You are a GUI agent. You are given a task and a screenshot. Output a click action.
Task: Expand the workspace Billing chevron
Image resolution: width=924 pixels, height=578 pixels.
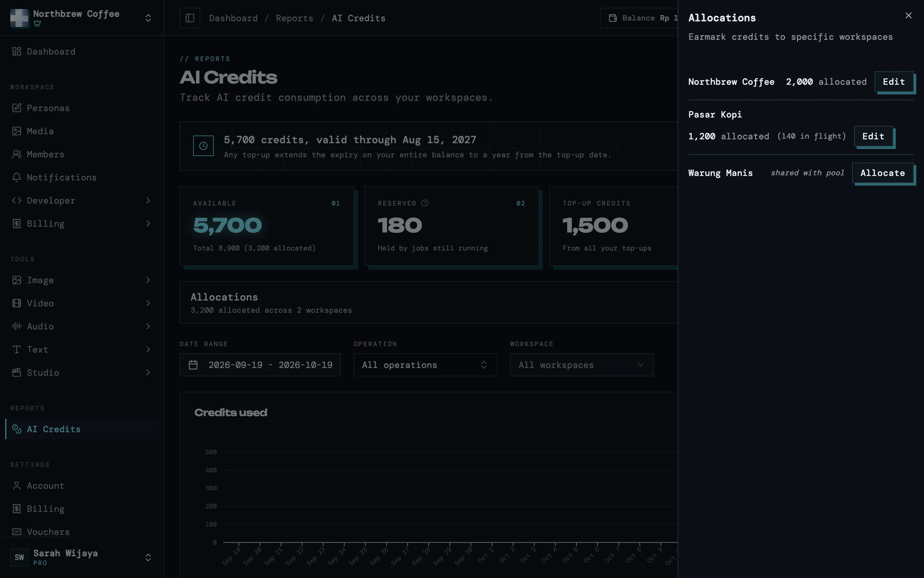point(148,223)
